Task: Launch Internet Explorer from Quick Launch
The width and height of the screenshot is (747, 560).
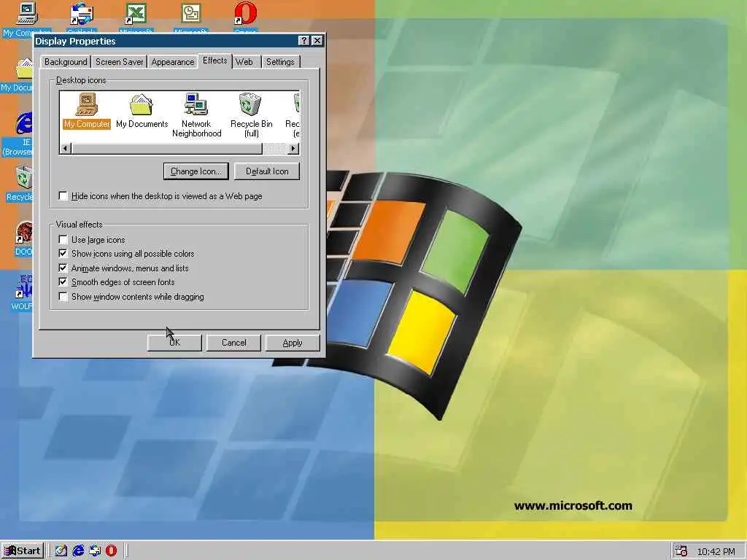Action: tap(78, 551)
